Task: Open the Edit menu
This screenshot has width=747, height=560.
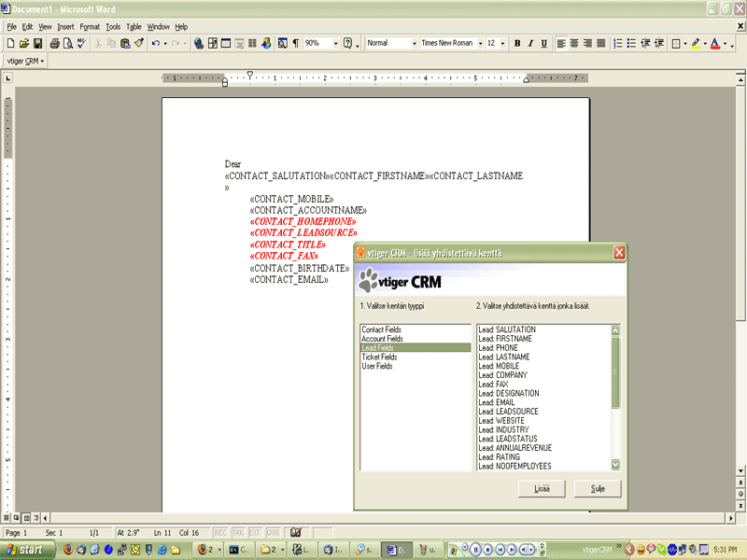Action: [x=27, y=27]
